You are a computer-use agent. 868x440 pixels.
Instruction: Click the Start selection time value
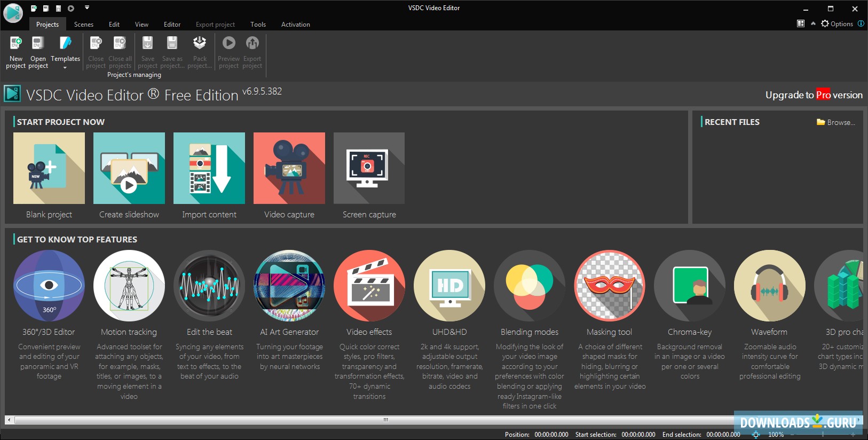pos(638,435)
